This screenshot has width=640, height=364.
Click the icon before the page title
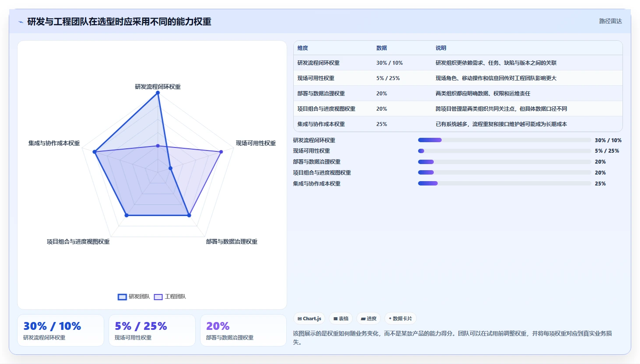tap(21, 22)
